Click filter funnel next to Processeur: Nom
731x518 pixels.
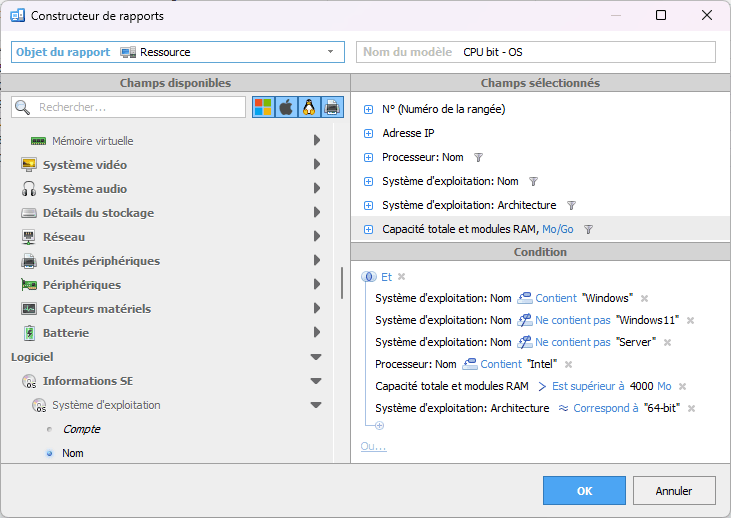[x=478, y=157]
